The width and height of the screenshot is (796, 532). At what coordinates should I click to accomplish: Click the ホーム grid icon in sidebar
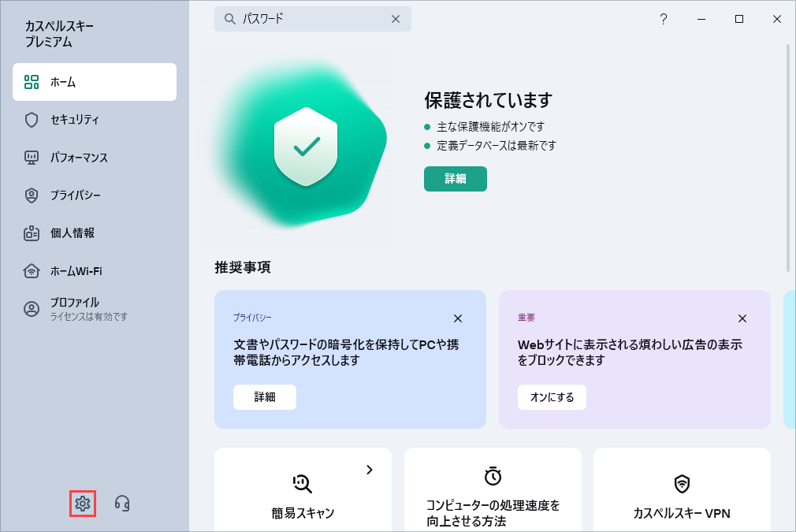tap(32, 82)
